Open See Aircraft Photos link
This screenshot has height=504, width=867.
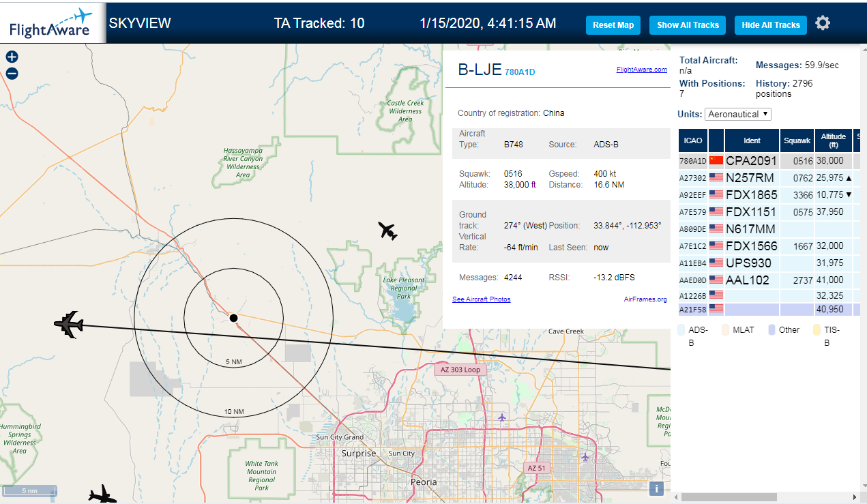482,299
